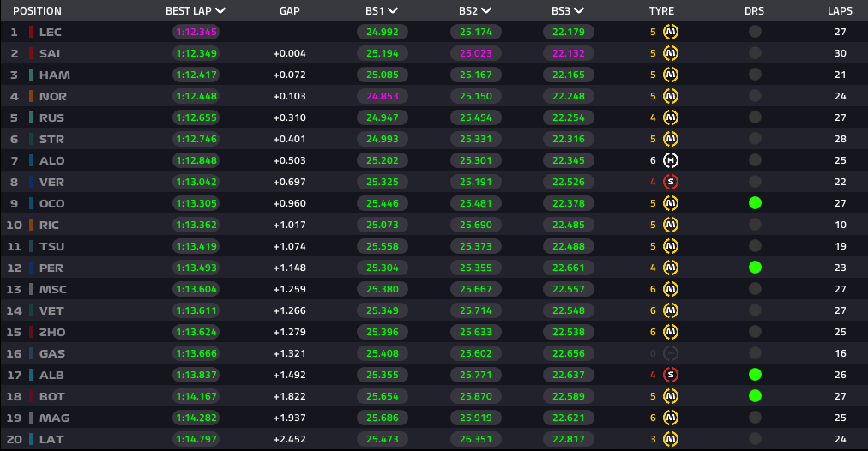This screenshot has width=868, height=451.
Task: Click Alonso's hard tyre icon
Action: [x=671, y=160]
